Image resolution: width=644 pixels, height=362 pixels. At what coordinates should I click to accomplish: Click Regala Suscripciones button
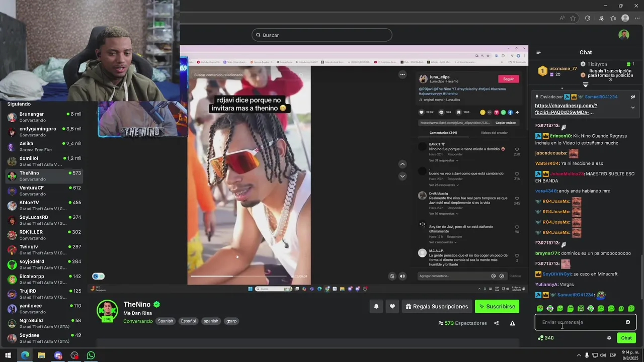point(437,306)
